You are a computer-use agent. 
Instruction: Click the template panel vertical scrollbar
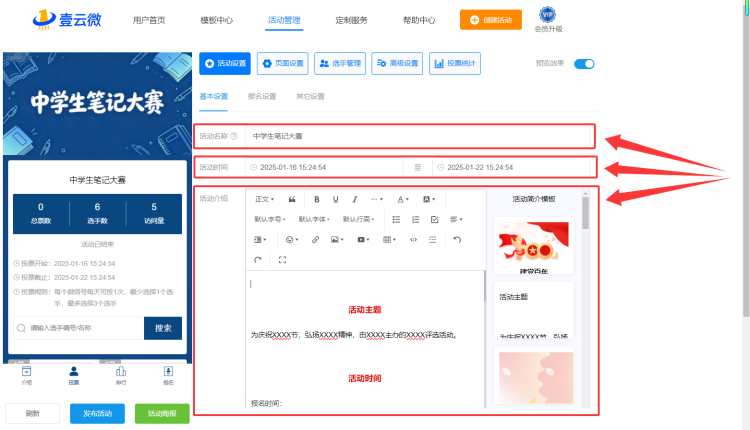click(x=585, y=213)
